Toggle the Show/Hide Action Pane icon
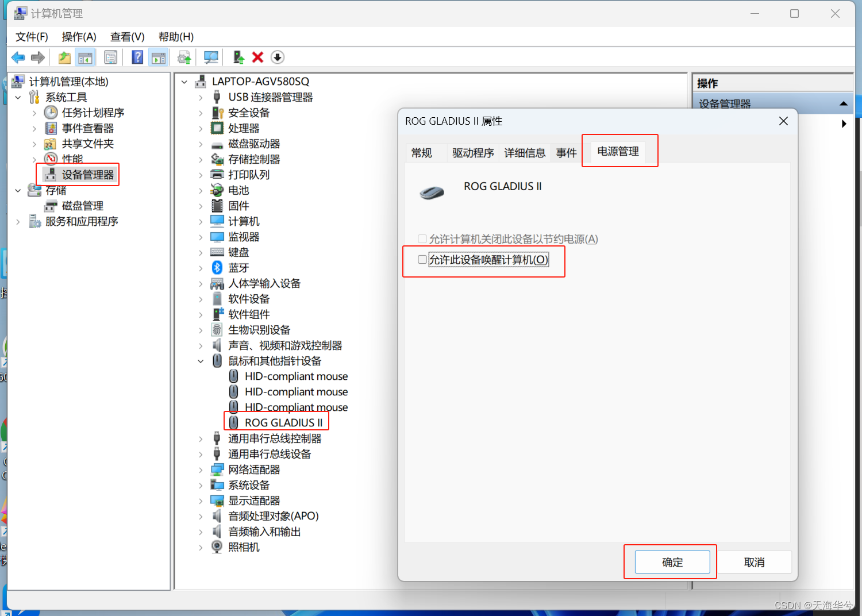862x616 pixels. [159, 57]
